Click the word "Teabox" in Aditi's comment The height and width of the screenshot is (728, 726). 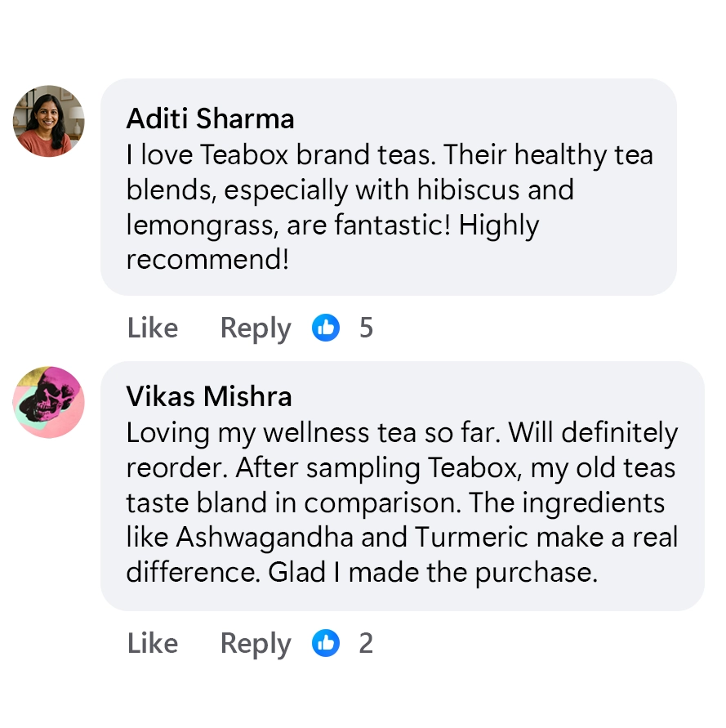tap(245, 154)
